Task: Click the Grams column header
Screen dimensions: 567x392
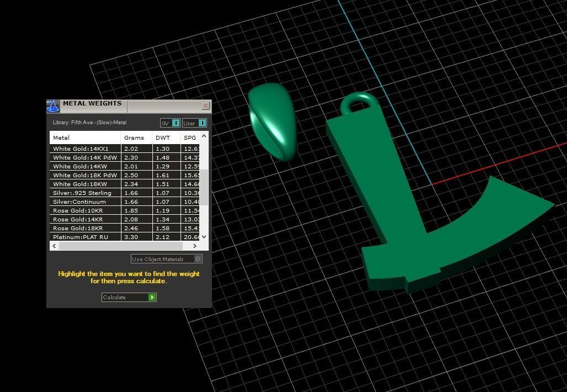Action: [136, 138]
